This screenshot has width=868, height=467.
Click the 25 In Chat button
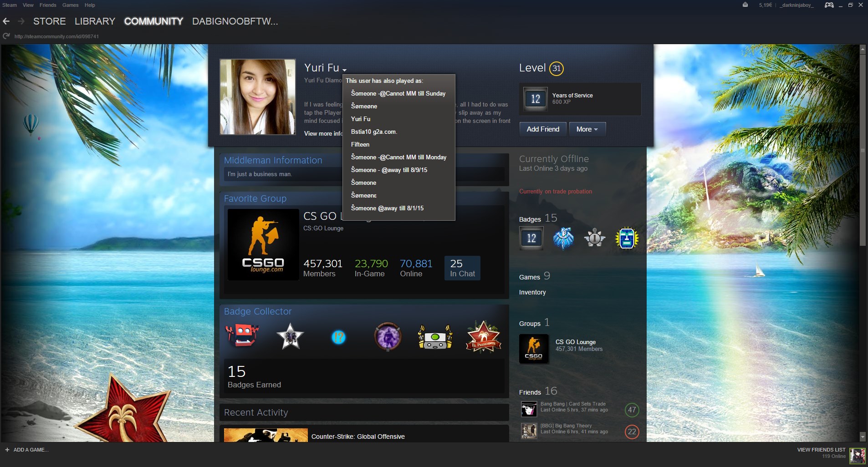462,268
